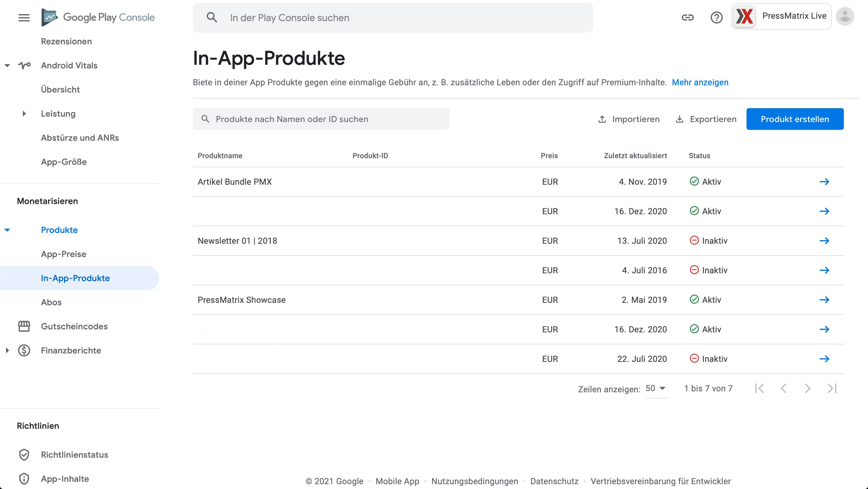Select the PressMatrix Showcase product name
The width and height of the screenshot is (868, 489).
[x=241, y=300]
